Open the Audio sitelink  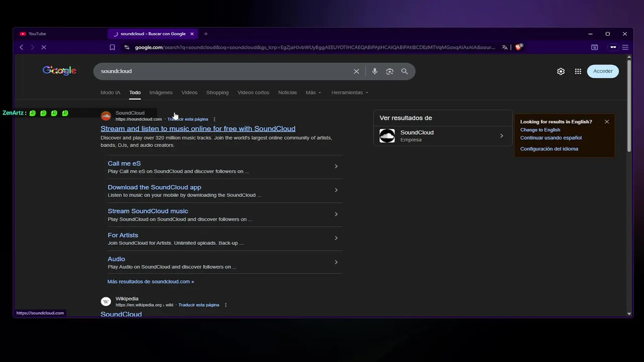click(x=116, y=259)
